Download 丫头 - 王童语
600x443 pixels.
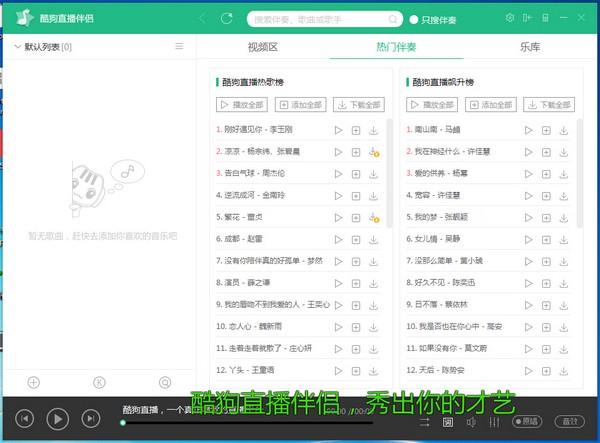click(373, 371)
